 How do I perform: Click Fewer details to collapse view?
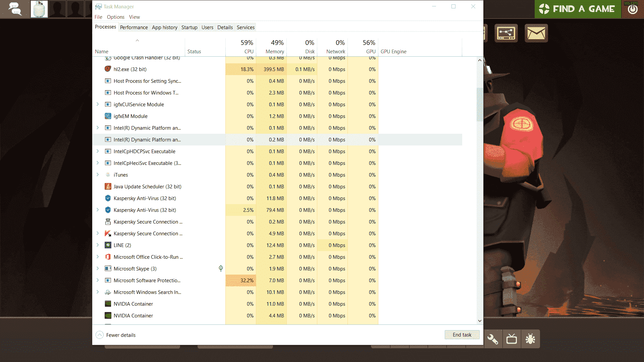pyautogui.click(x=116, y=335)
